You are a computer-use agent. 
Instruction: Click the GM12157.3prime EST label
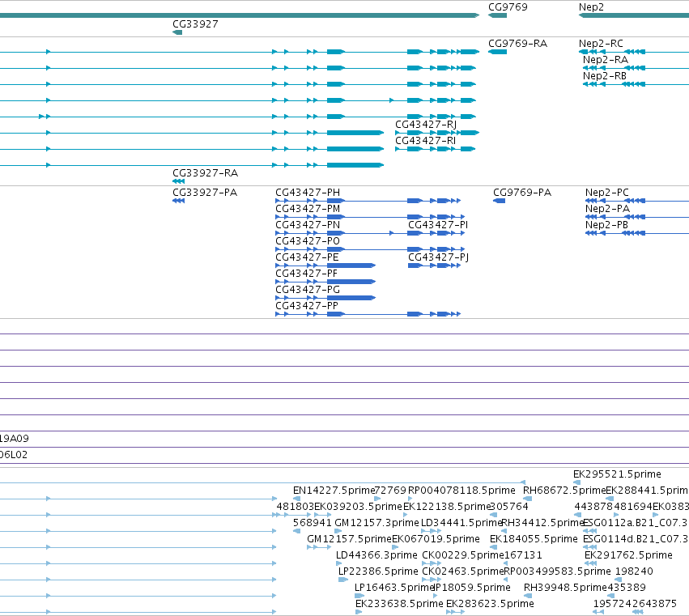(376, 523)
